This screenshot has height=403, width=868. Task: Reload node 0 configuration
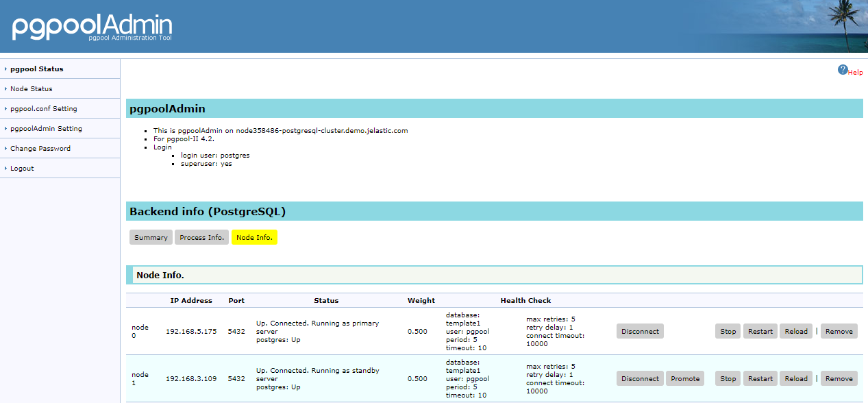click(x=796, y=331)
